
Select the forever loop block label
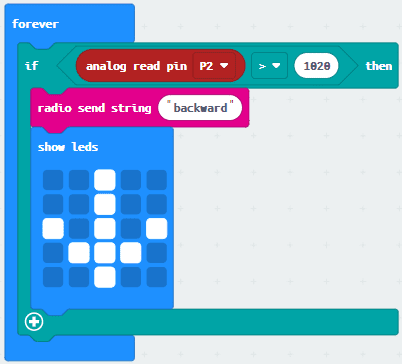click(x=35, y=24)
